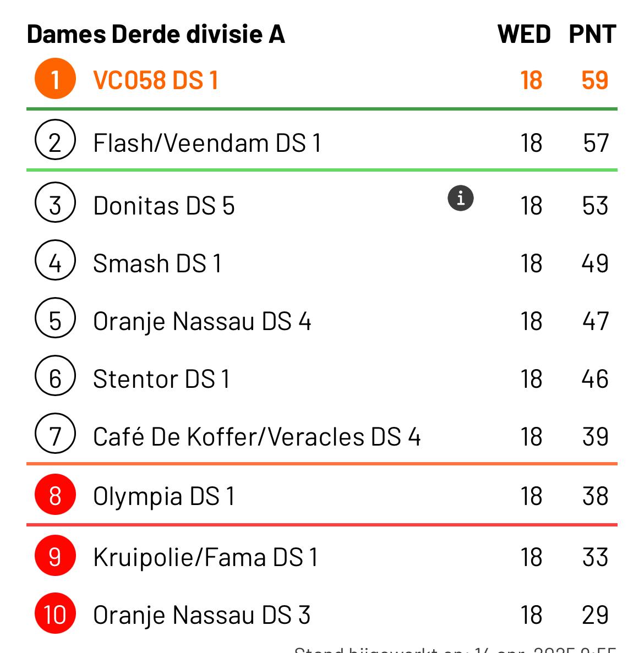Open Café De Koffer/Veracles DS 4
The image size is (644, 653).
(x=321, y=435)
